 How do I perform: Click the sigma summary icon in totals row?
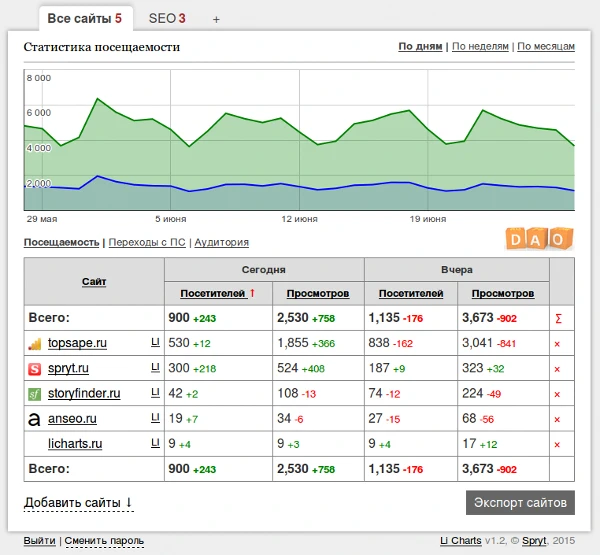point(558,318)
